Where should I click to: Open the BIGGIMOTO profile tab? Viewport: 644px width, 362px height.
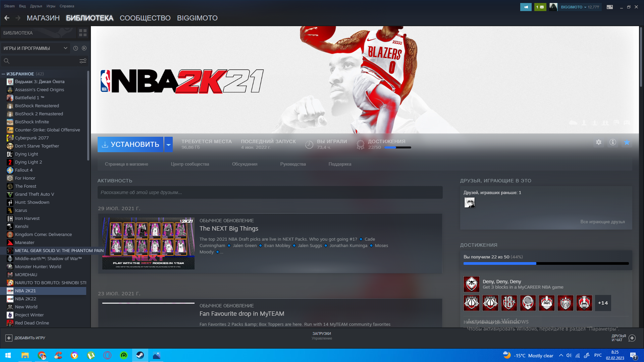click(197, 18)
